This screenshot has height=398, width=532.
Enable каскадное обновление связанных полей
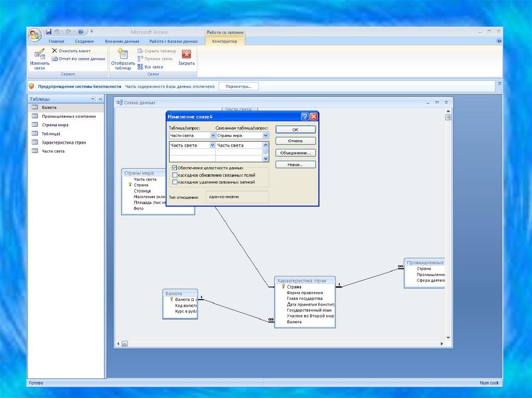(x=175, y=175)
